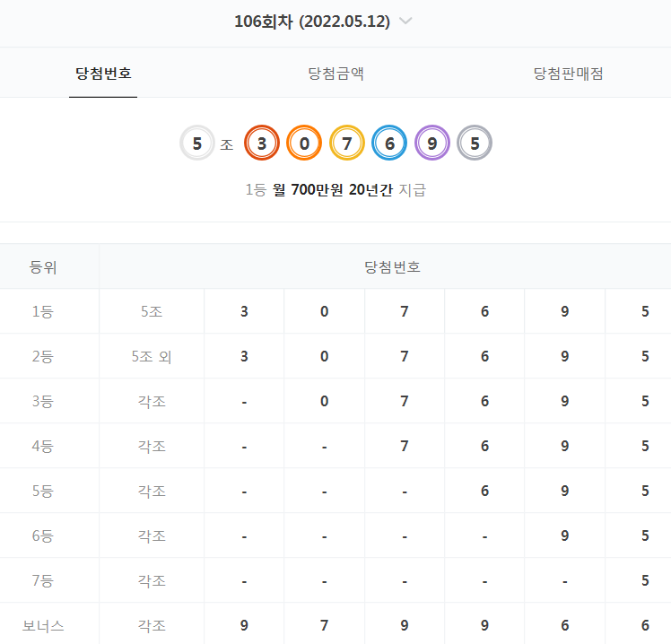The height and width of the screenshot is (644, 671).
Task: Select the 4등 row label
Action: click(43, 447)
